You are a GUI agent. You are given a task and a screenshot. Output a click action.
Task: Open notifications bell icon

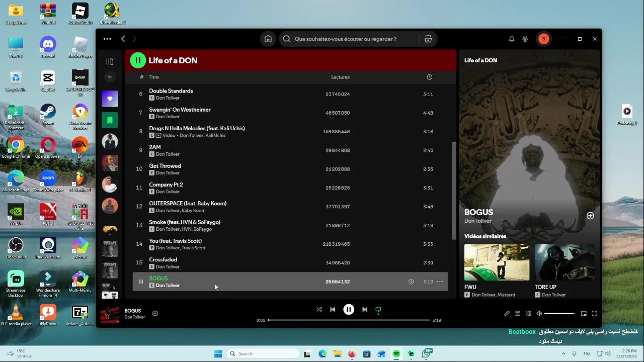(512, 39)
